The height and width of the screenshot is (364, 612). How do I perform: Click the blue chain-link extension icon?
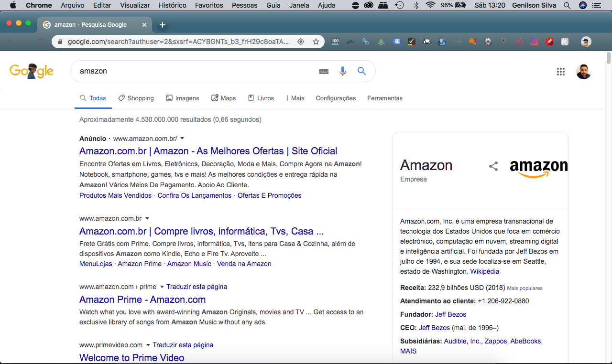point(366,42)
